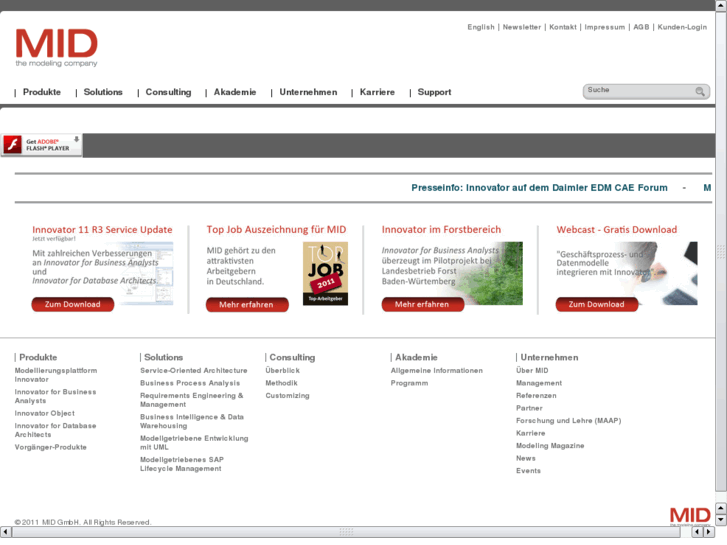Open Forschung und Lehre (MAAP) link
This screenshot has height=545, width=727.
point(568,421)
